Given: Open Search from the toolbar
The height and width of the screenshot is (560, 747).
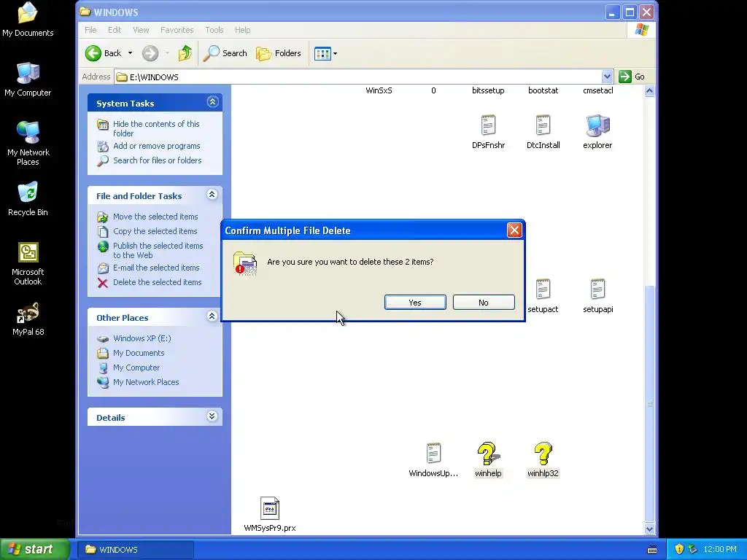Looking at the screenshot, I should point(225,53).
